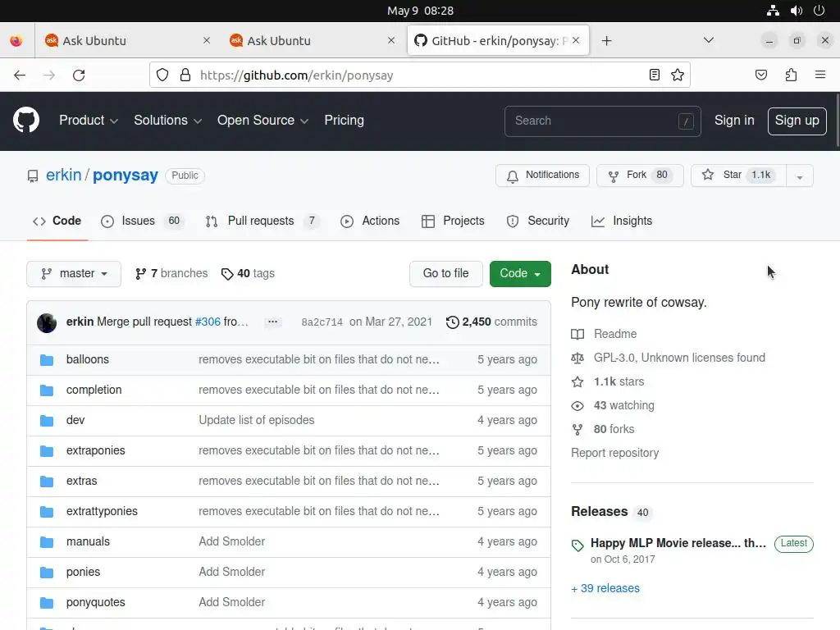
Task: Toggle reader view icon in address bar
Action: coord(654,75)
